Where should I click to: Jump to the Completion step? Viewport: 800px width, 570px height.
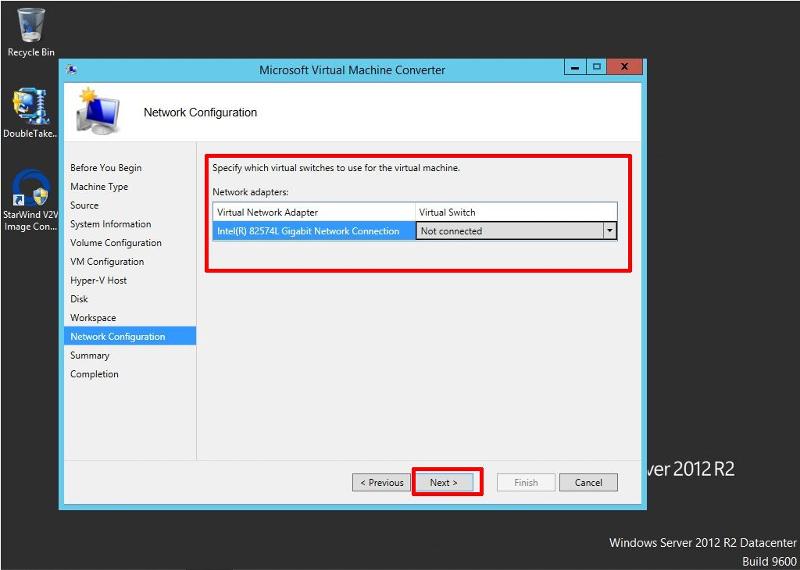click(94, 374)
